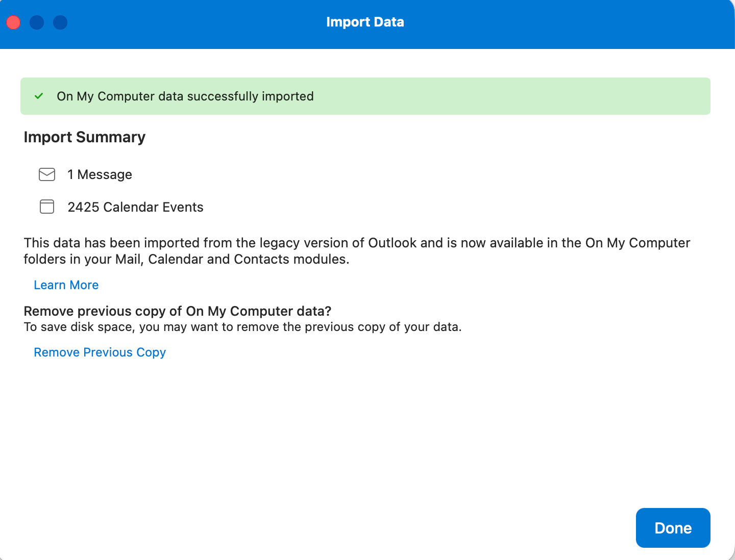Close the Import Data window with red button

(13, 22)
